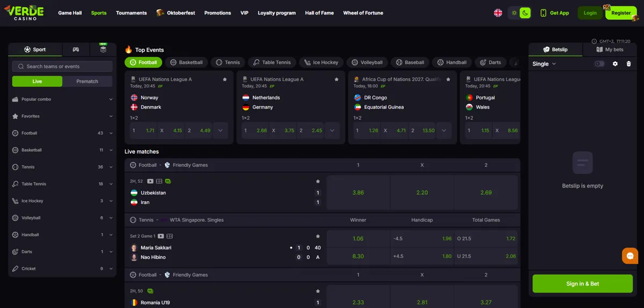Viewport: 644px width, 308px height.
Task: Click the Login button
Action: coord(590,13)
